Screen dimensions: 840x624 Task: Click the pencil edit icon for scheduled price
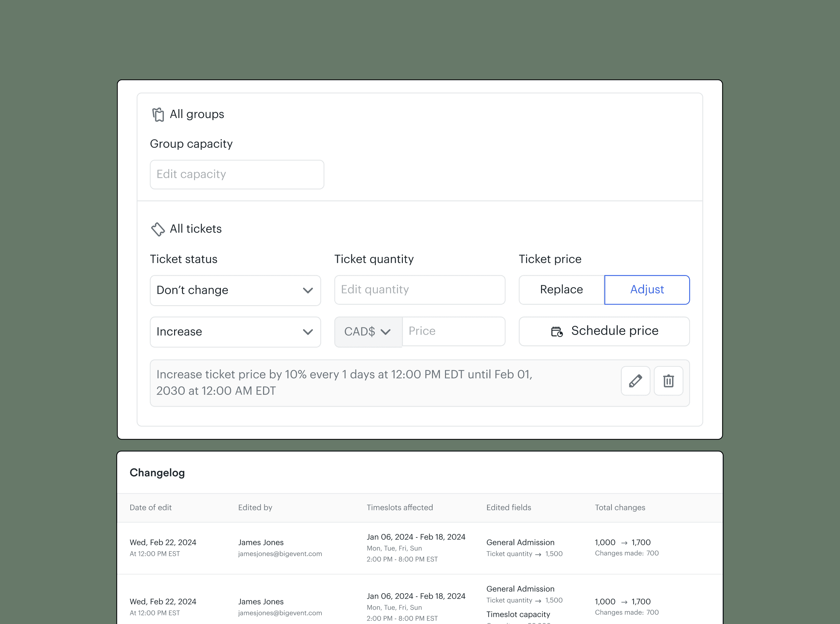[x=635, y=381]
